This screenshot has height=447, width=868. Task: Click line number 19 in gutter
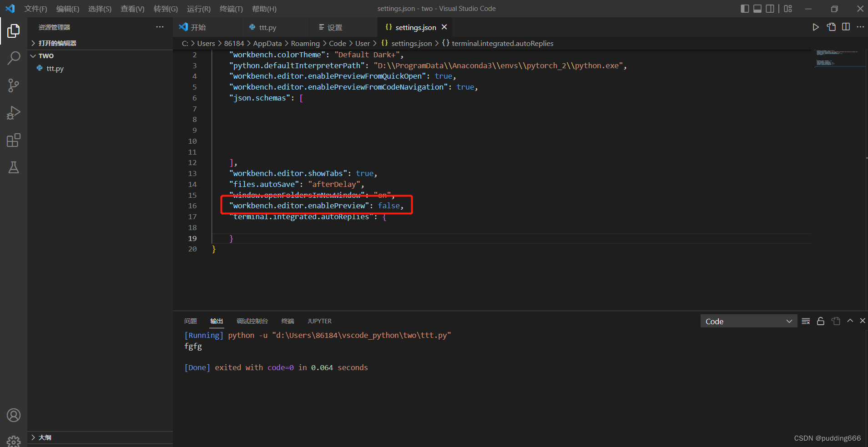pos(192,238)
